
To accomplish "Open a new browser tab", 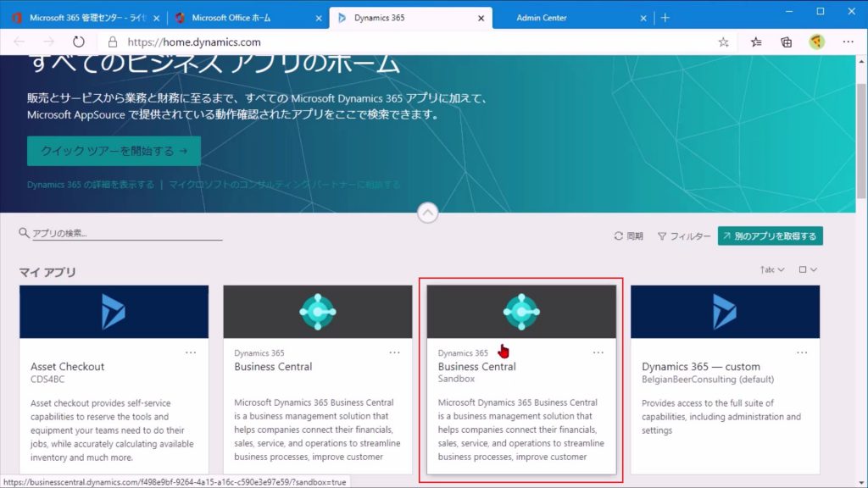I will pyautogui.click(x=665, y=18).
